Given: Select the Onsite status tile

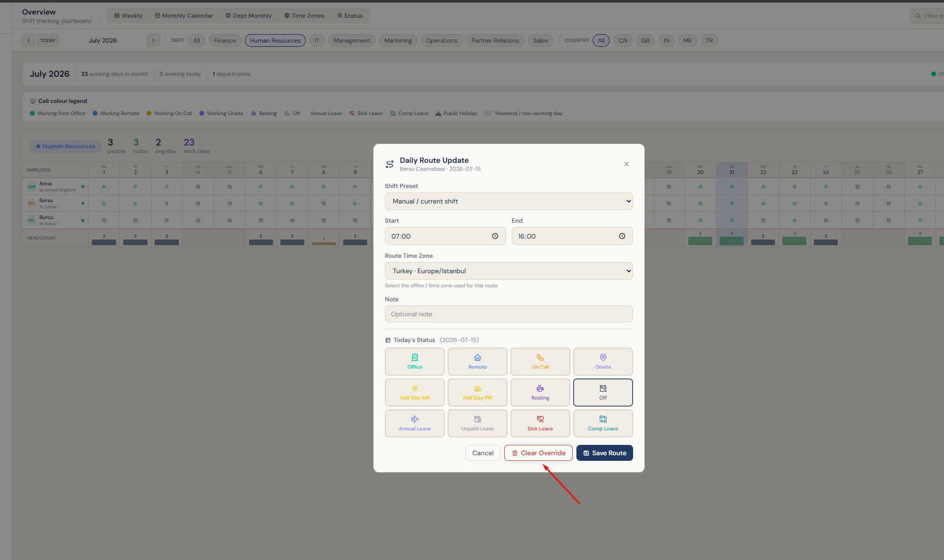Looking at the screenshot, I should (603, 361).
